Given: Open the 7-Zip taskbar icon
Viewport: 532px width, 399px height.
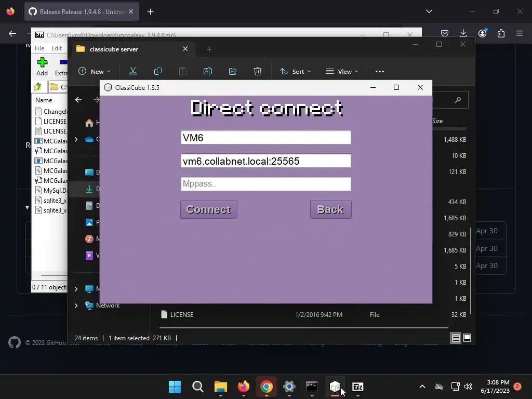Looking at the screenshot, I should [358, 387].
